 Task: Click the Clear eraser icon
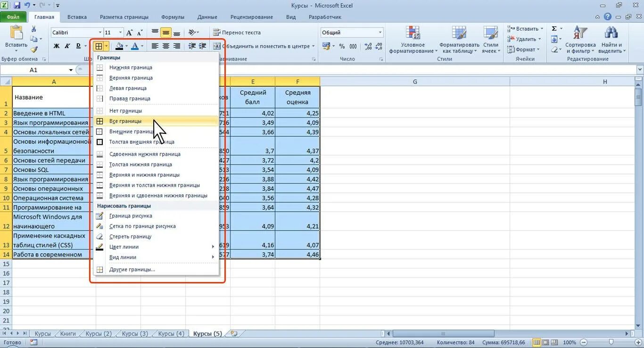coord(554,50)
